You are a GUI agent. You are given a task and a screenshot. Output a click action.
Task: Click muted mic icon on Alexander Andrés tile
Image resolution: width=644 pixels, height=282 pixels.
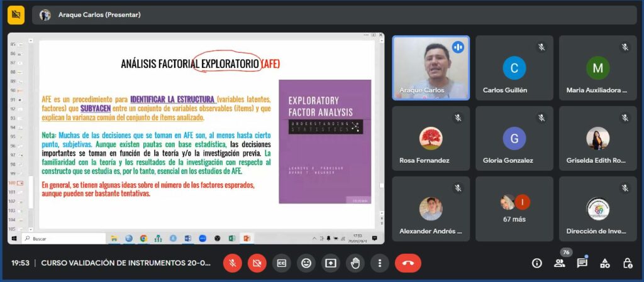point(458,188)
